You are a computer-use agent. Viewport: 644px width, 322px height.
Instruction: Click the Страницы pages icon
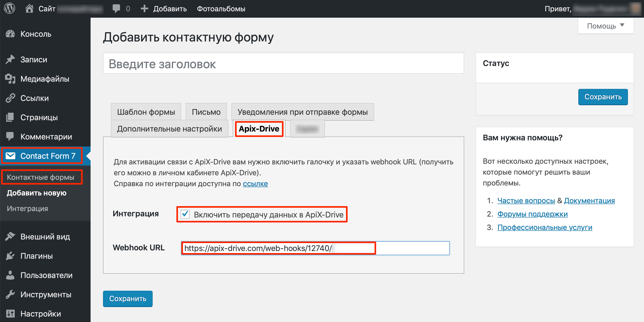[x=10, y=117]
